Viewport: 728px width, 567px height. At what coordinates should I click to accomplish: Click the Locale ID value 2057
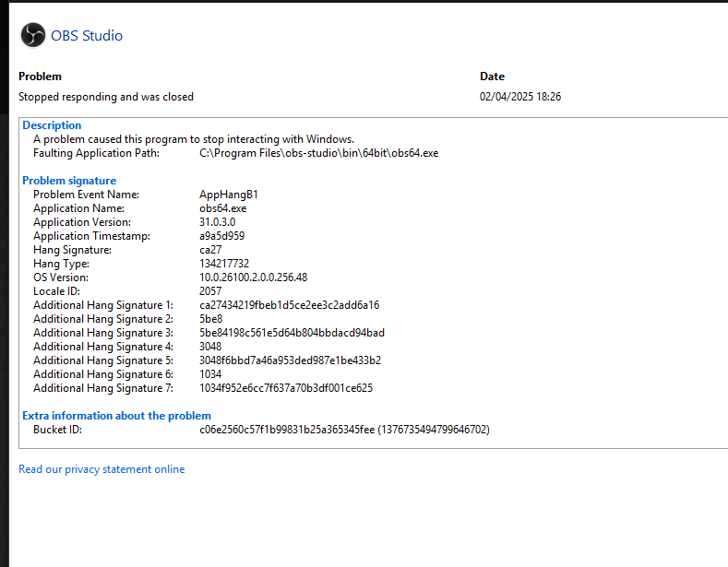(x=210, y=291)
